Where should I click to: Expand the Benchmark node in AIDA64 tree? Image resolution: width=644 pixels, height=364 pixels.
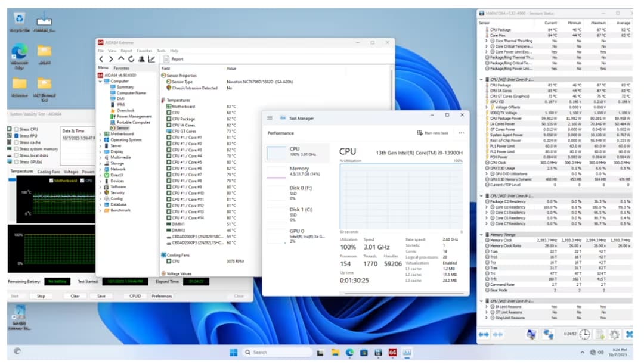100,210
